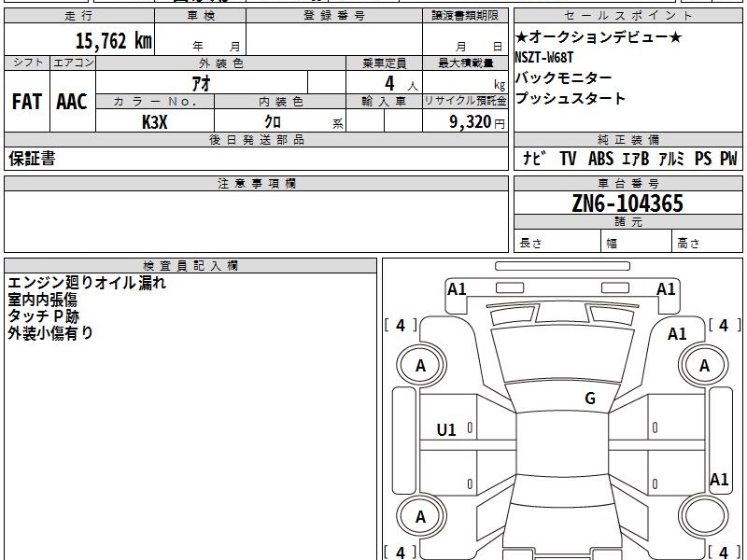Select the 諸元 header
The height and width of the screenshot is (560, 747).
pyautogui.click(x=627, y=222)
